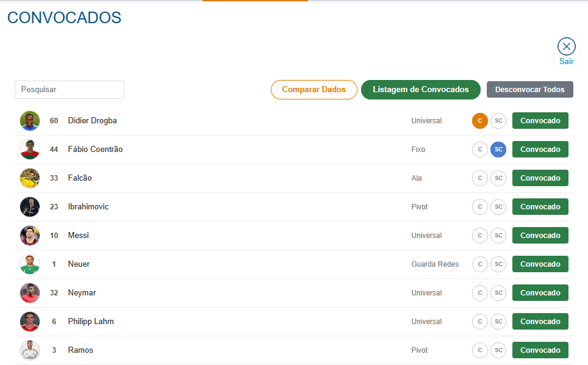588x365 pixels.
Task: Toggle sub-captain SC for Ramos
Action: point(498,350)
